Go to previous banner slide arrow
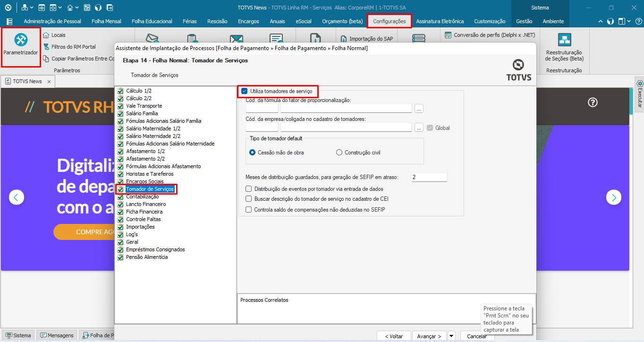This screenshot has width=644, height=342. [17, 197]
